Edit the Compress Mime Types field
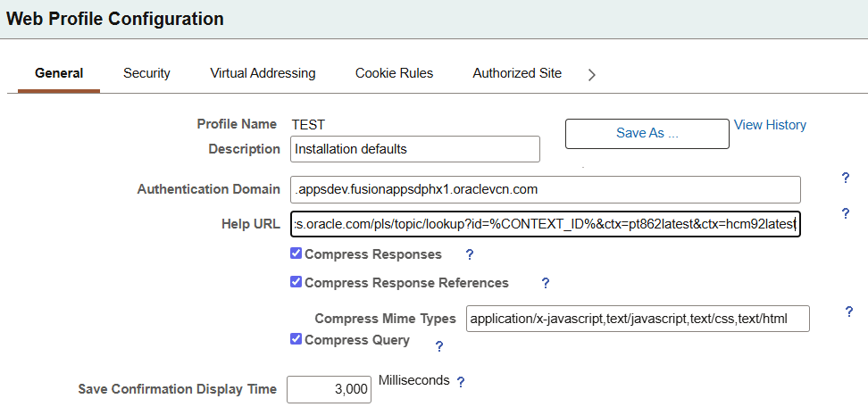This screenshot has height=407, width=868. pos(638,319)
